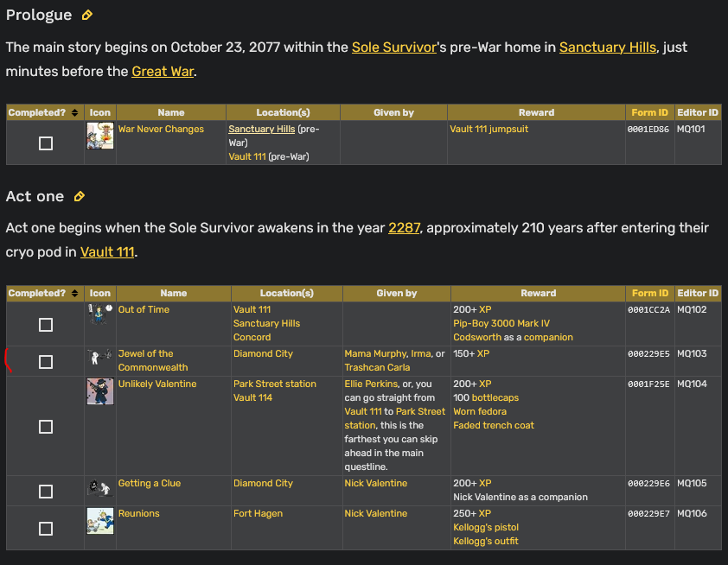Mark Reunions quest as completed

(x=46, y=529)
